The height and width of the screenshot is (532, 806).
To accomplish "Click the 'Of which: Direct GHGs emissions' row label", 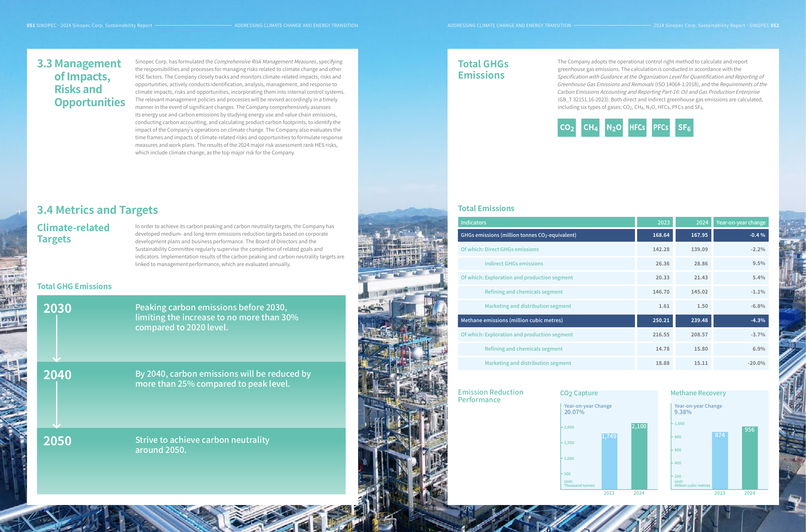I will [x=500, y=249].
